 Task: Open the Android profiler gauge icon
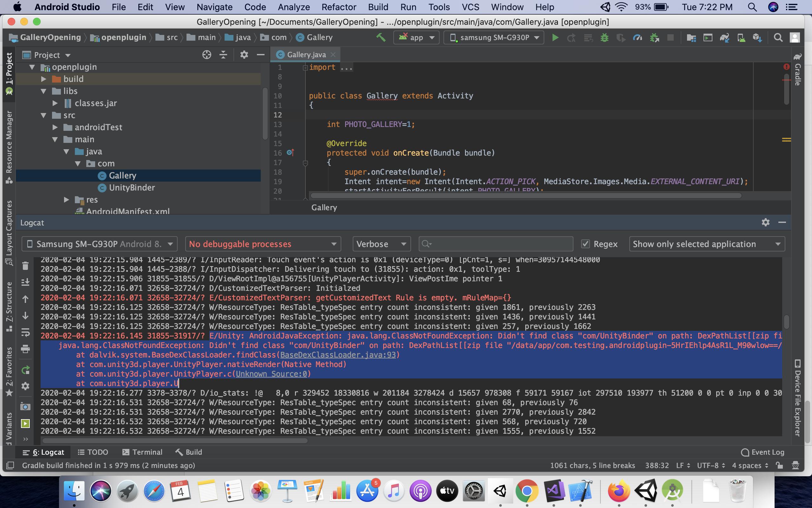point(637,37)
